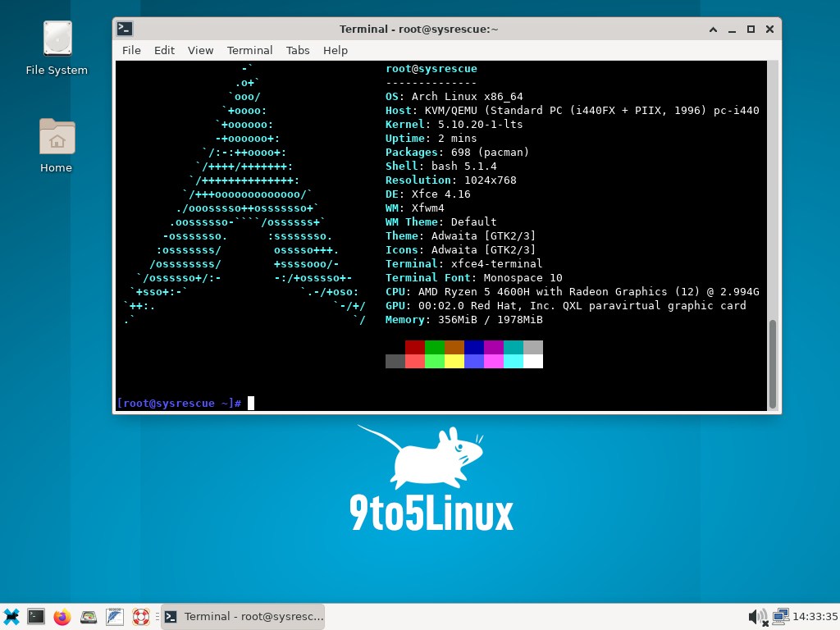Open the Tabs menu
840x630 pixels.
click(297, 50)
